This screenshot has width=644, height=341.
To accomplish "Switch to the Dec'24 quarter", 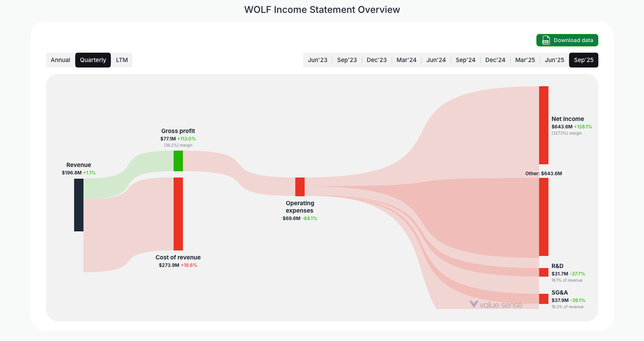I will [495, 60].
